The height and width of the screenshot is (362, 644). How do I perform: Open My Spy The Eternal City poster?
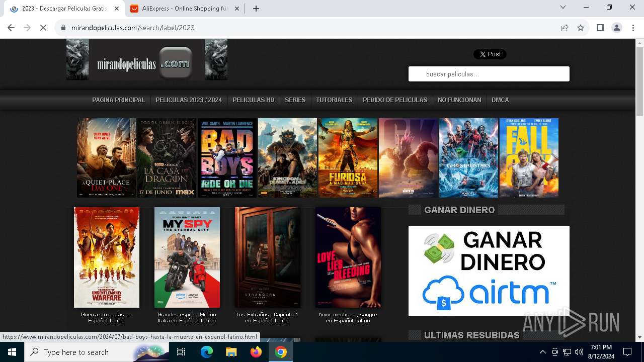[x=187, y=257]
